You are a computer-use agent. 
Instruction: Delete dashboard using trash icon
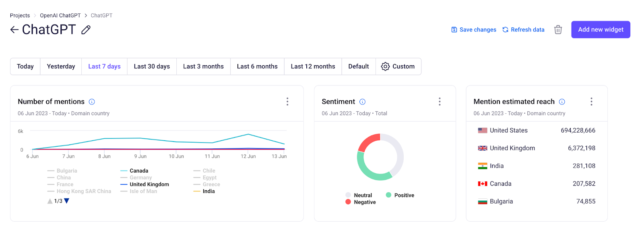pos(558,30)
